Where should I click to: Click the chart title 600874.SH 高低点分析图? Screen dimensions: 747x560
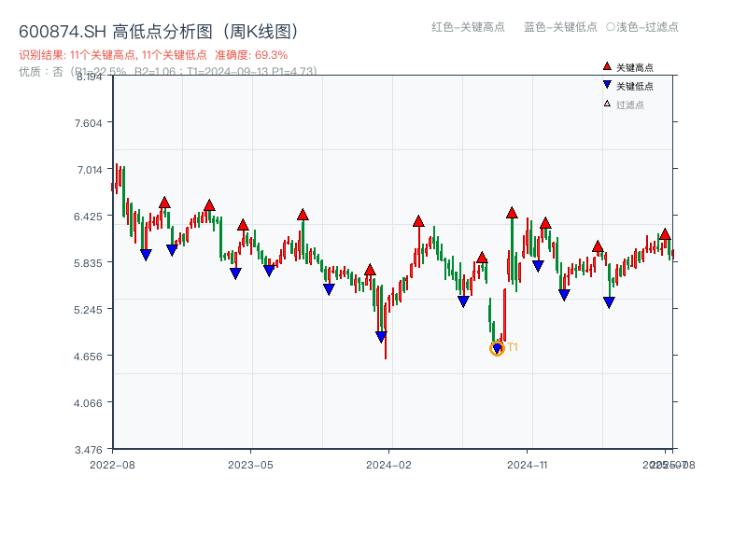coord(159,32)
